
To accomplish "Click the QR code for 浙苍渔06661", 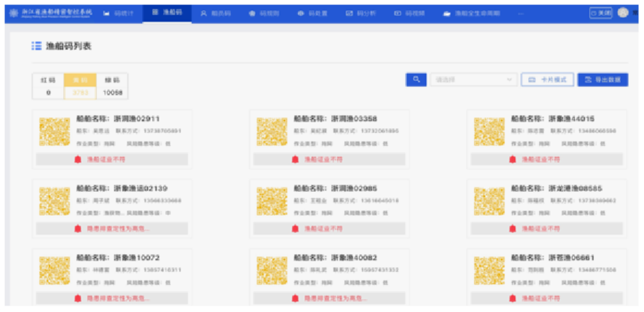I will coord(488,270).
